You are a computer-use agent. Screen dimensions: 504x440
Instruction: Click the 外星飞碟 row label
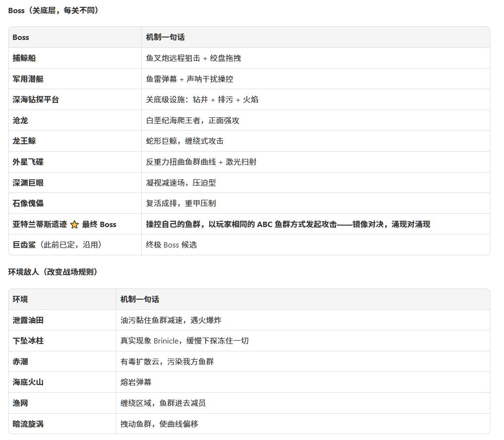coord(28,162)
